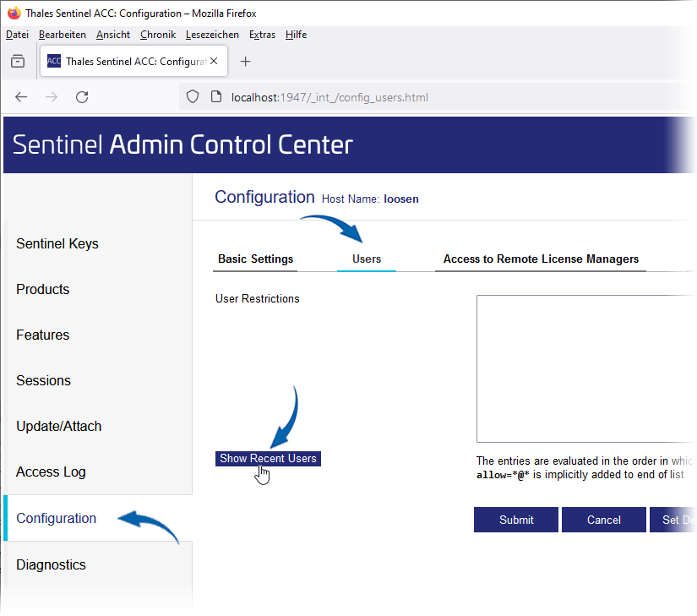Click inside the User Restrictions text area
The height and width of the screenshot is (616, 697).
586,368
